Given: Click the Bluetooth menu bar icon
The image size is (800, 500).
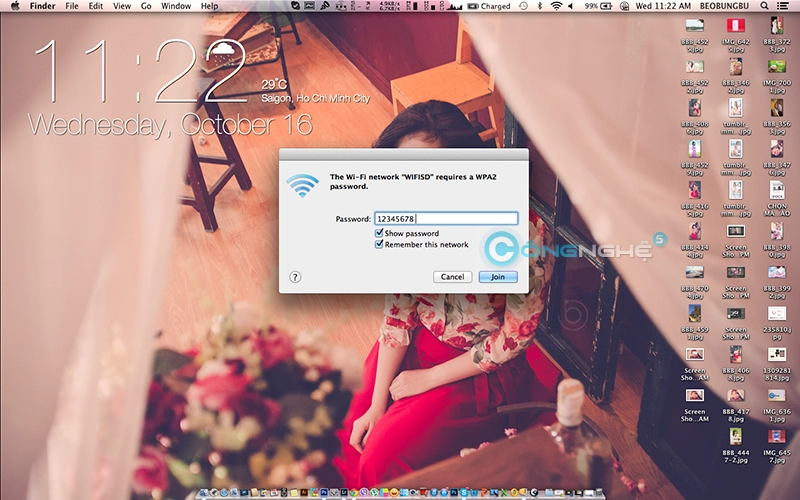Looking at the screenshot, I should coord(540,6).
